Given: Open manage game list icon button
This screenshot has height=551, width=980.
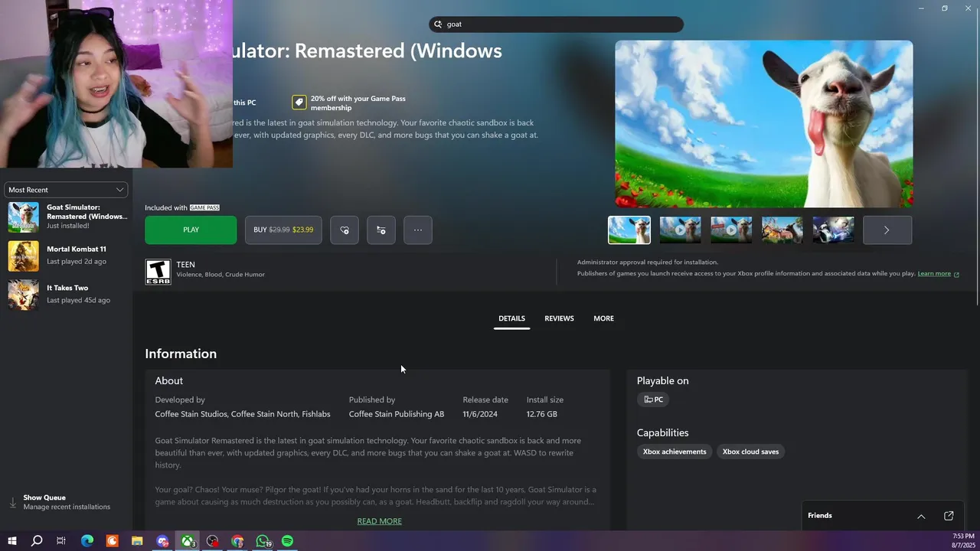Looking at the screenshot, I should (x=381, y=230).
